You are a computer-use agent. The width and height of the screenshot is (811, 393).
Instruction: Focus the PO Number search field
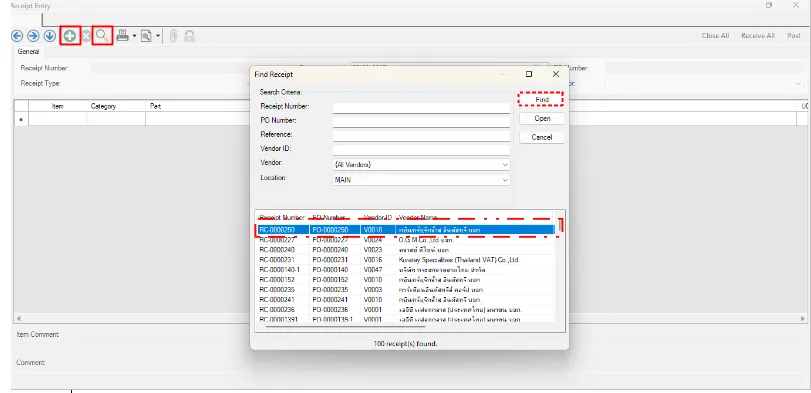(422, 122)
